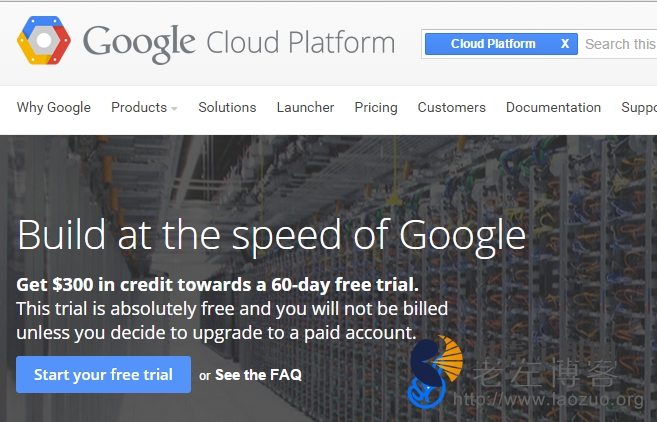The width and height of the screenshot is (657, 422).
Task: Go to the Solutions page
Action: 227,107
